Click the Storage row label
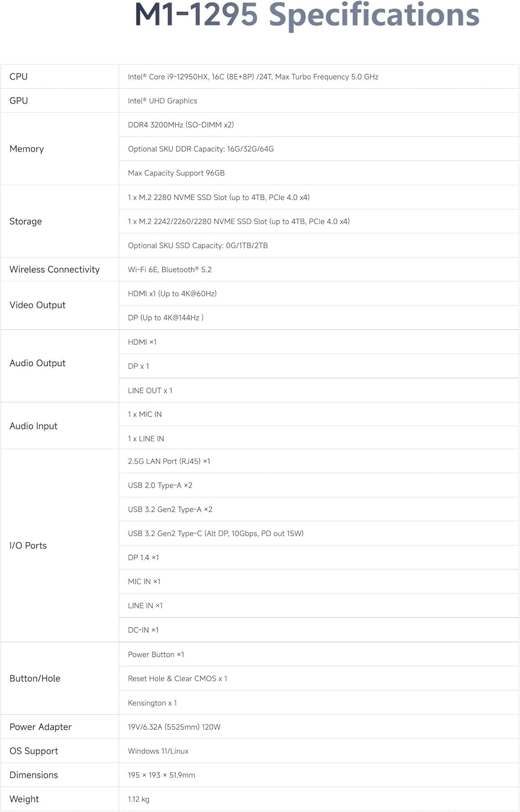 [x=25, y=221]
